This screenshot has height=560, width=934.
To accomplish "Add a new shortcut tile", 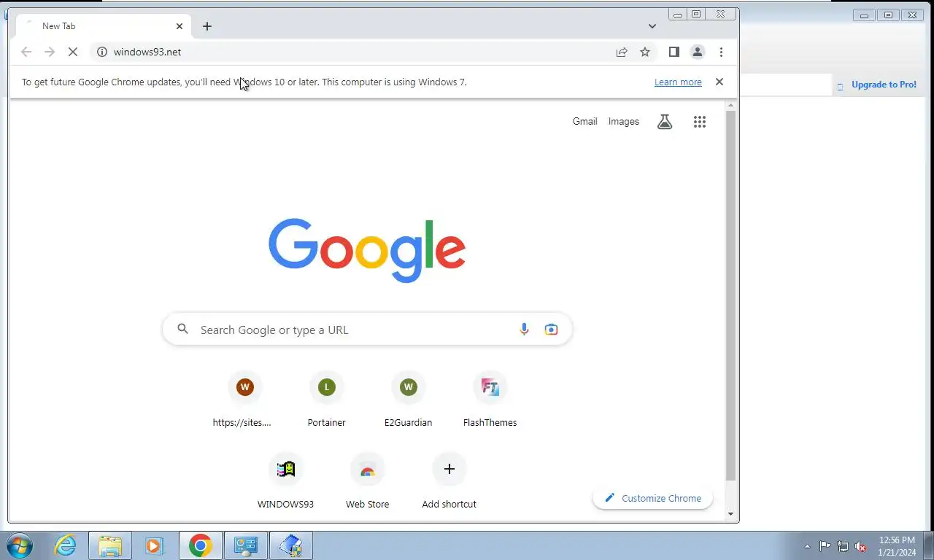I will [449, 481].
